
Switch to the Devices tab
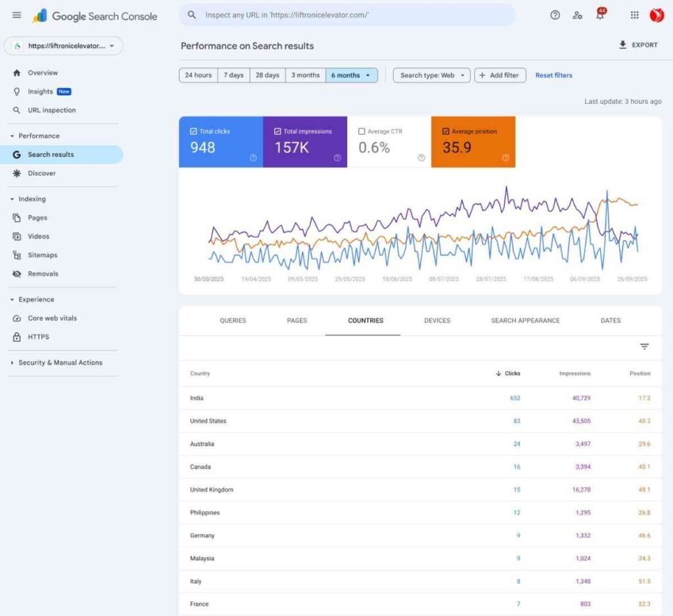(437, 321)
